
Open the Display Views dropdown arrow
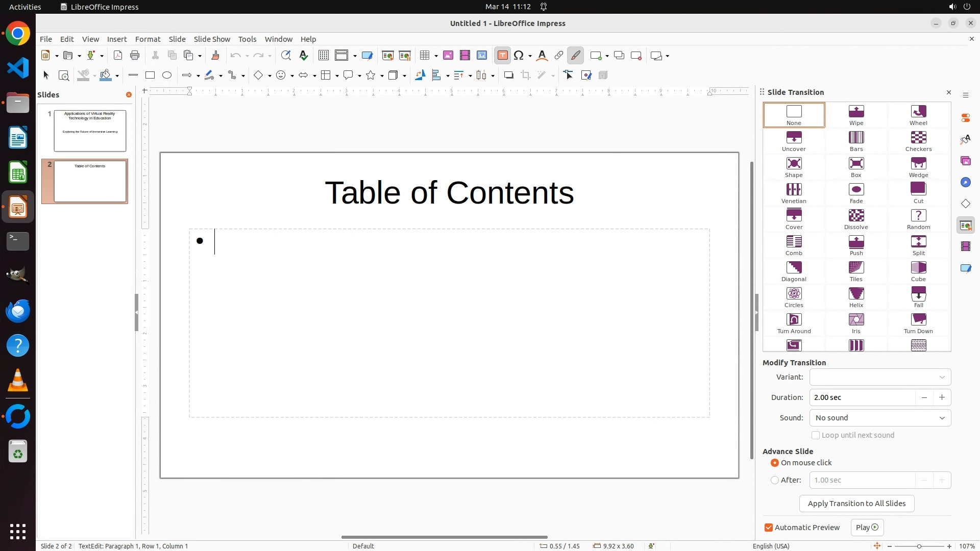tap(355, 56)
